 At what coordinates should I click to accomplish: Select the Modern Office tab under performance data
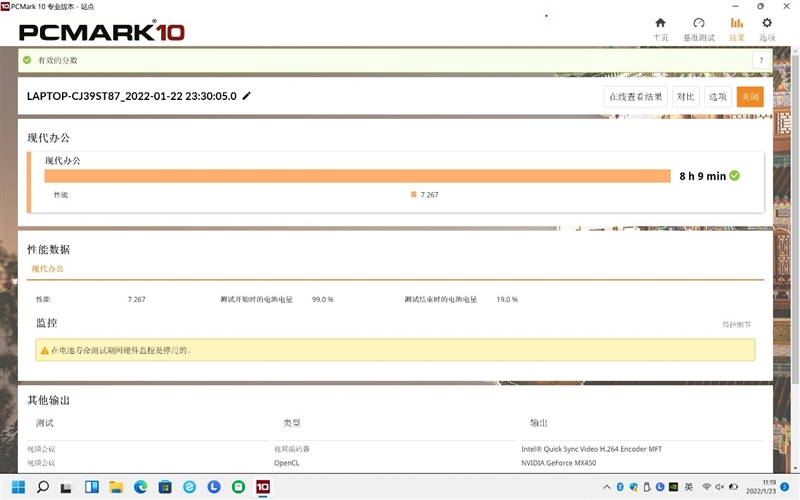[x=47, y=268]
